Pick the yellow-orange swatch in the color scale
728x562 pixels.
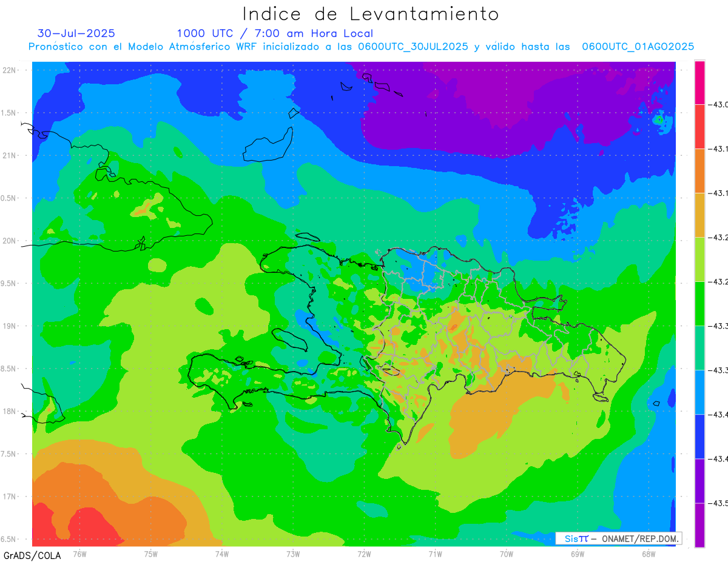pos(699,215)
